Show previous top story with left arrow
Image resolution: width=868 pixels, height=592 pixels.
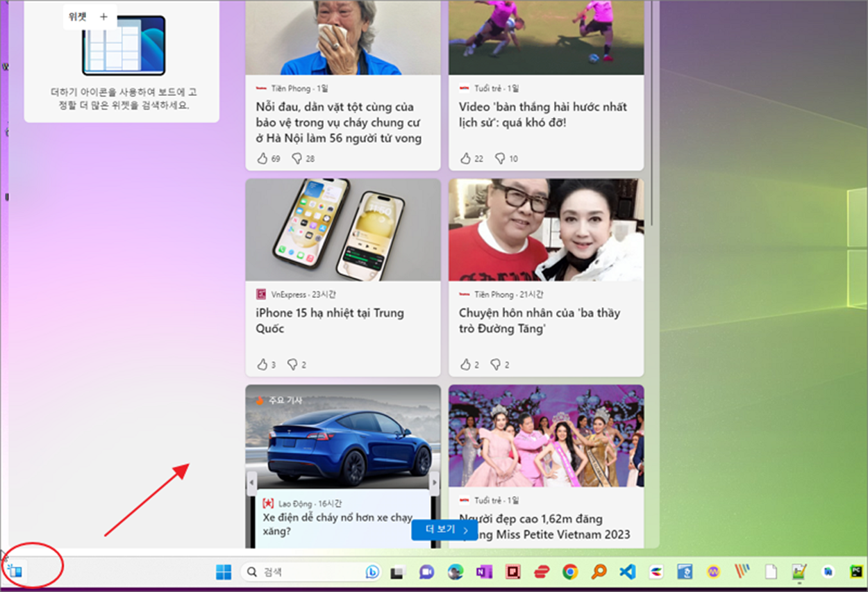pyautogui.click(x=251, y=483)
